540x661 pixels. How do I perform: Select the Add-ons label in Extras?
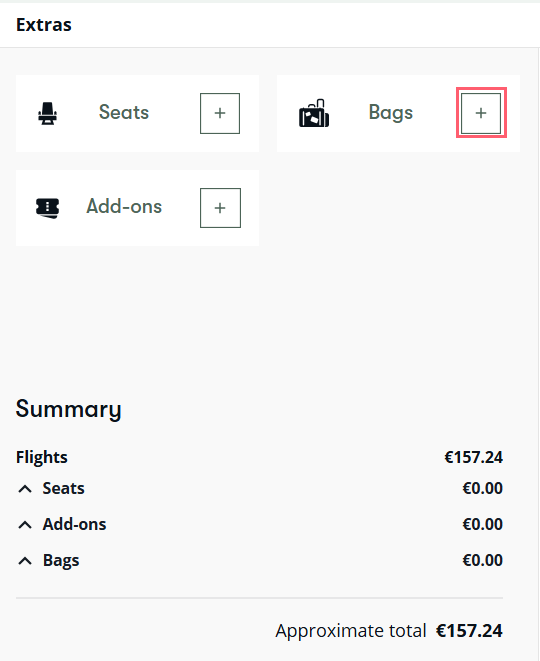pyautogui.click(x=124, y=207)
